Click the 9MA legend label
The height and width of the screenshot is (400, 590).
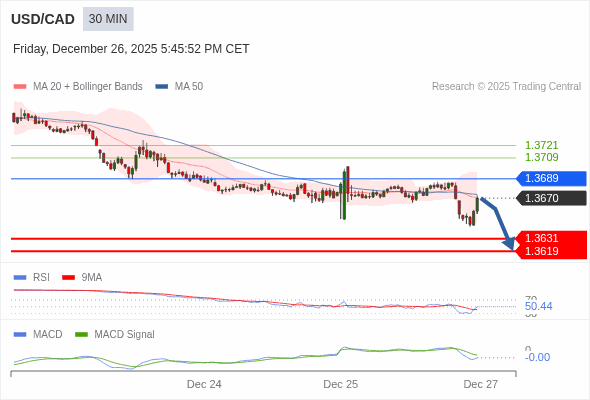pos(92,278)
